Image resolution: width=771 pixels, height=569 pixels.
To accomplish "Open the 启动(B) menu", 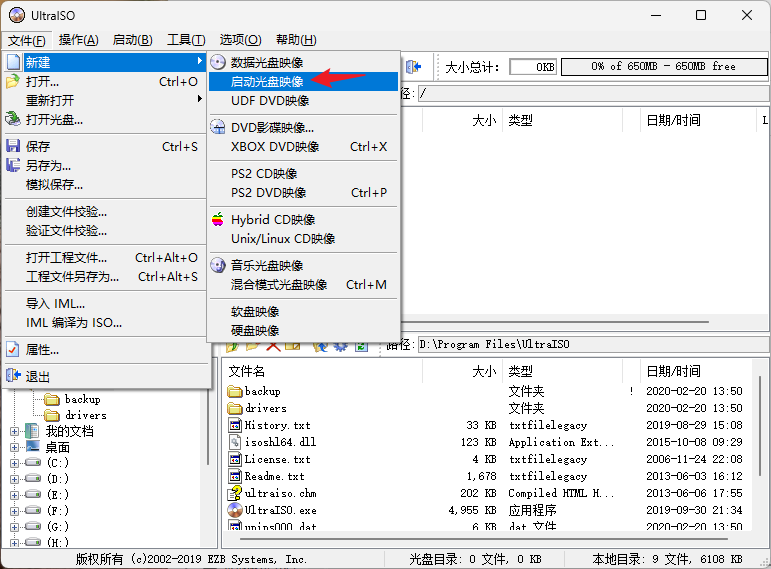I will (x=132, y=40).
